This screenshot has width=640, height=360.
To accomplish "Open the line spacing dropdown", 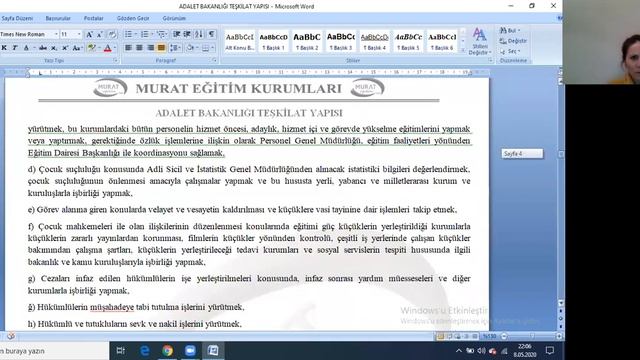I will [x=176, y=48].
